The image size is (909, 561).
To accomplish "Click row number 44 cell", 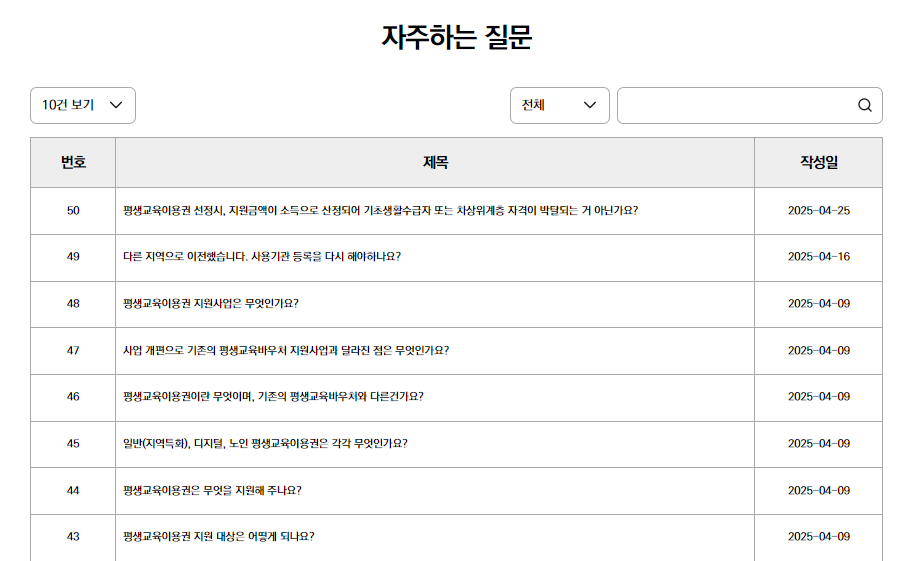I will [73, 491].
